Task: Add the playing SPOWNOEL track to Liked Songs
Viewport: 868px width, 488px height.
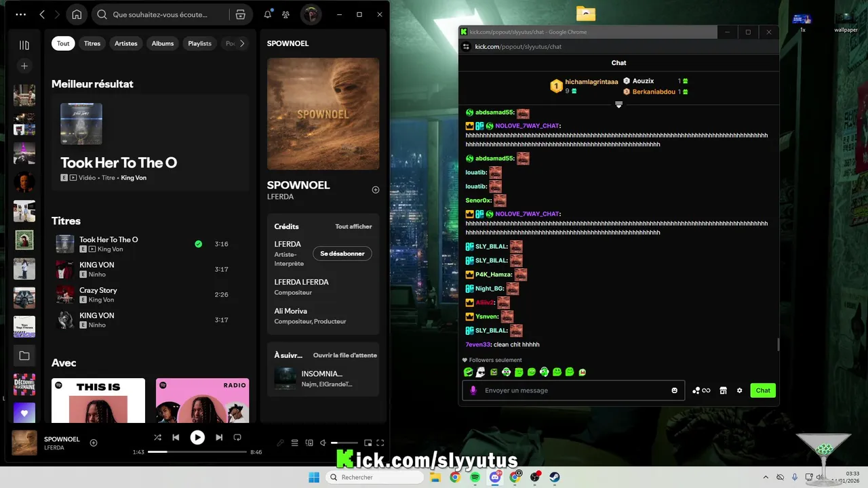Action: (x=94, y=443)
